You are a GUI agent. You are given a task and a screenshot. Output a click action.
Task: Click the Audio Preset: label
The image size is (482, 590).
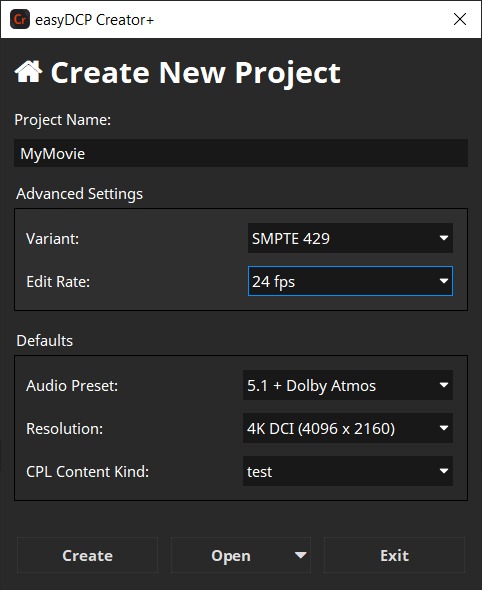pos(72,386)
